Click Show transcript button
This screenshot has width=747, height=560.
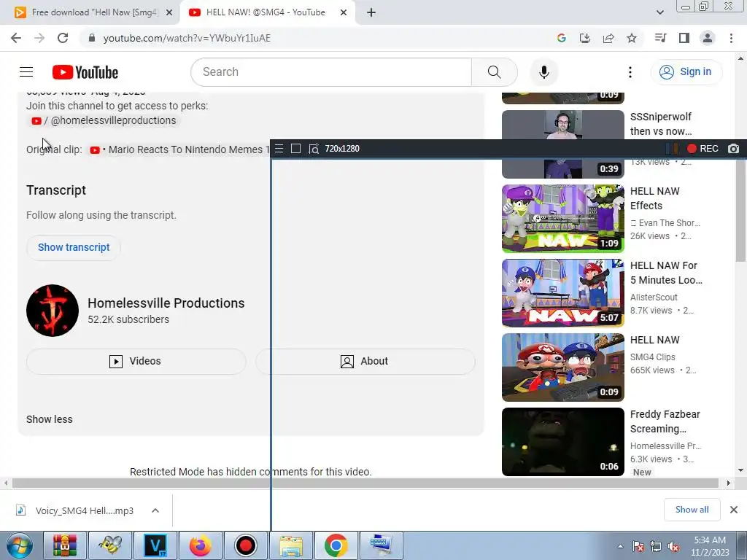(74, 248)
